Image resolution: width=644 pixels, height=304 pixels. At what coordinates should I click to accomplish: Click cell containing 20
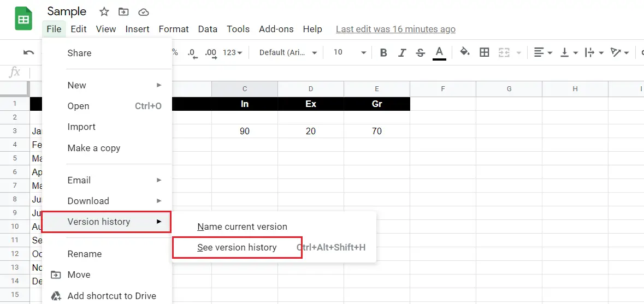point(311,132)
